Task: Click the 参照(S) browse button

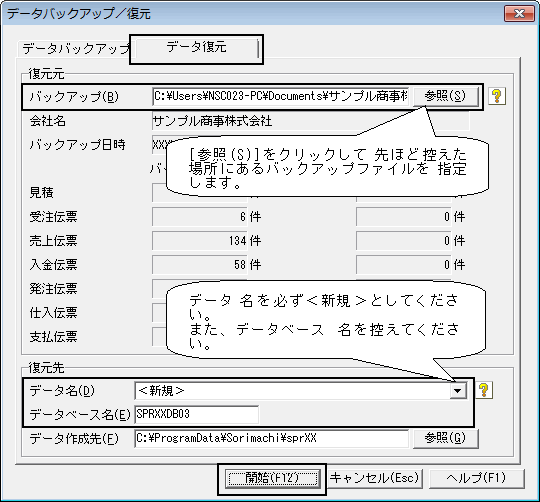Action: point(445,96)
